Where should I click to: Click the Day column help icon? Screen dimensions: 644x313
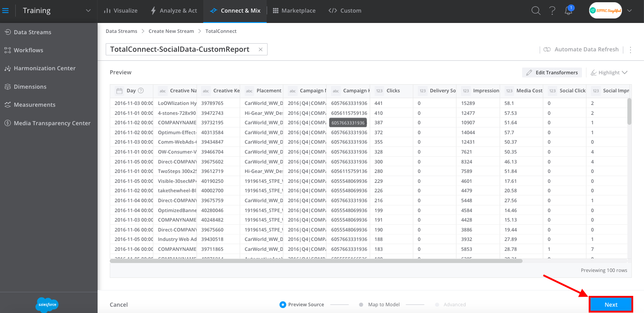[x=141, y=91]
